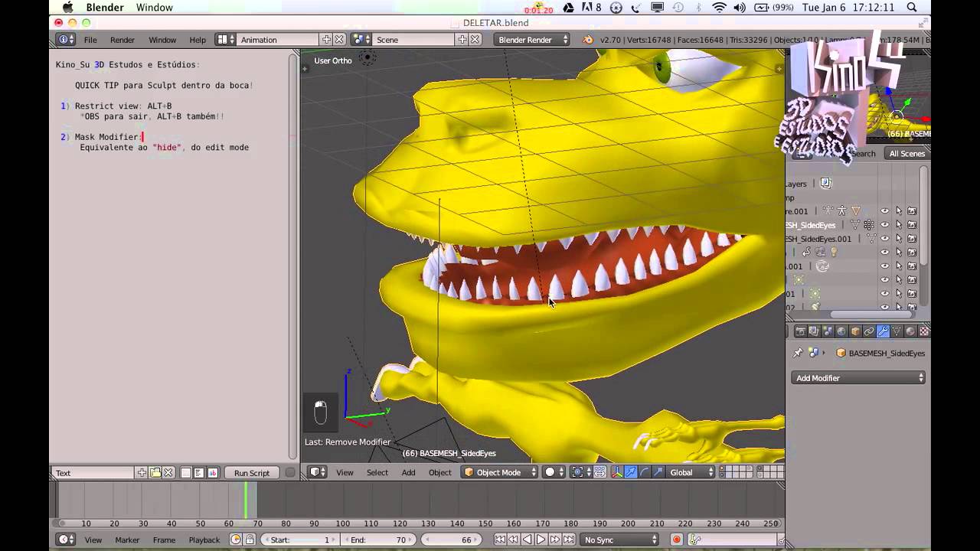Jump to the end frame of timeline
980x551 pixels.
pos(569,540)
